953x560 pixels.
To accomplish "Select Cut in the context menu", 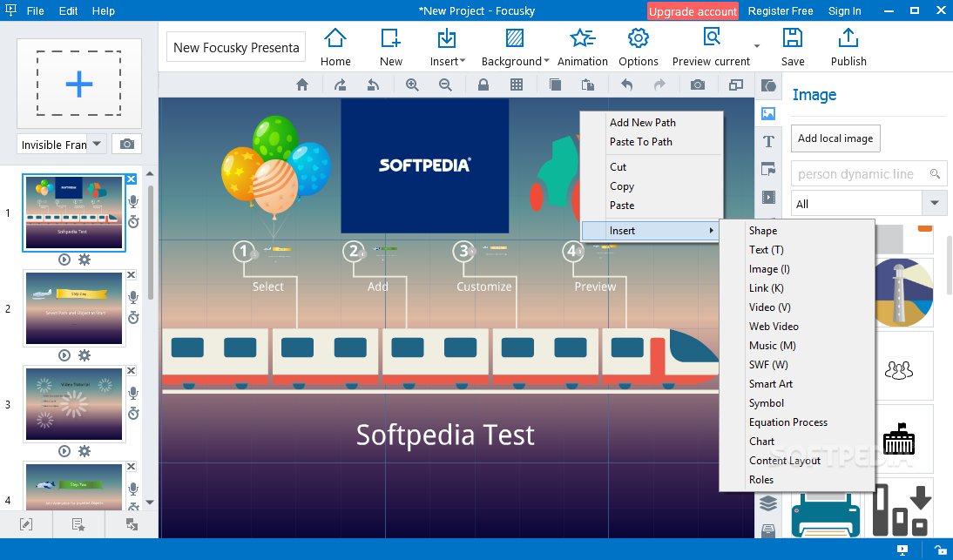I will point(652,166).
